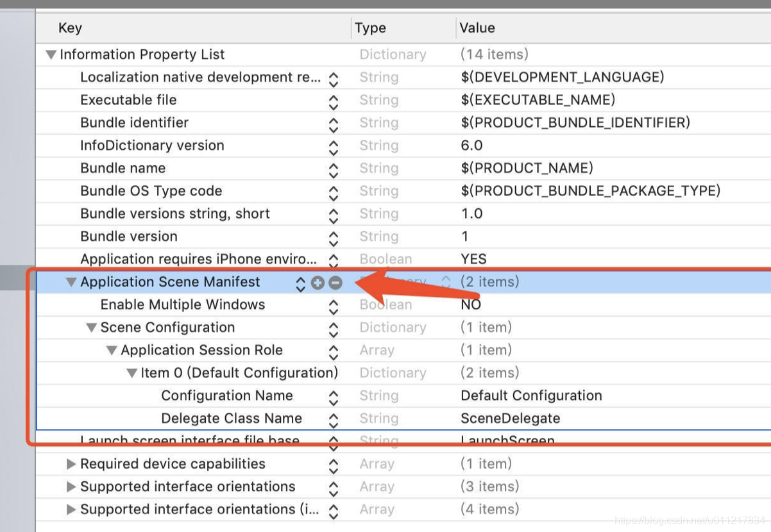
Task: Collapse the Application Scene Manifest disclosure triangle
Action: coord(72,282)
